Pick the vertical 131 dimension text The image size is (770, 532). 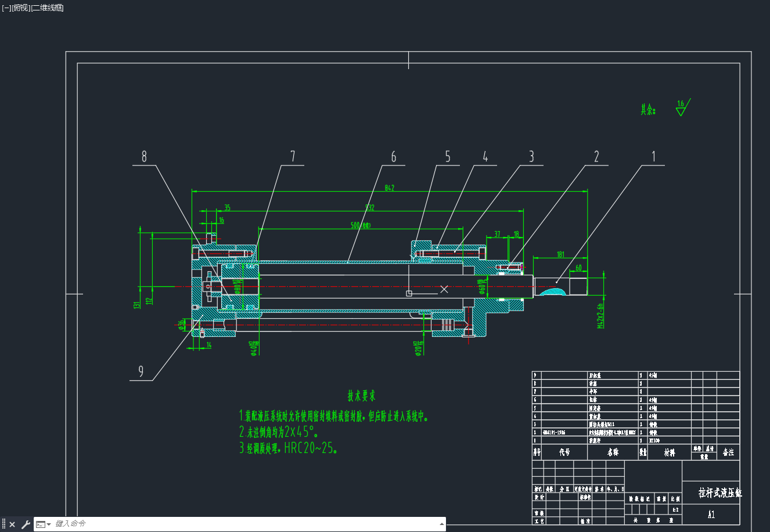click(x=136, y=304)
